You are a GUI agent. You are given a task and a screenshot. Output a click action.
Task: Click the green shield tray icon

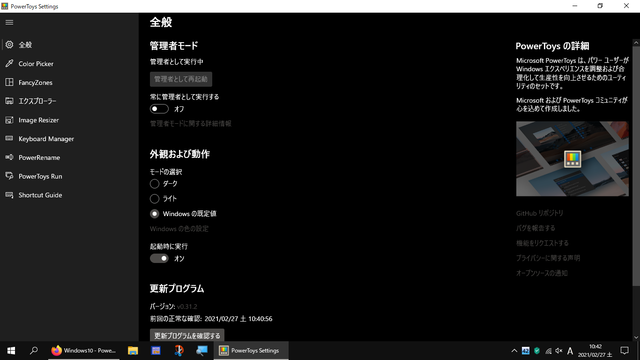click(x=537, y=351)
